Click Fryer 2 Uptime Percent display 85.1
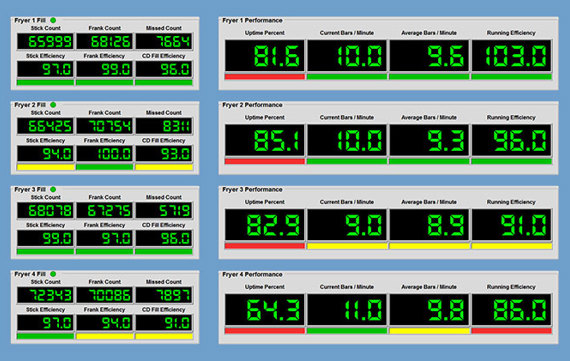Viewport: 570px width, 361px height. pos(265,140)
